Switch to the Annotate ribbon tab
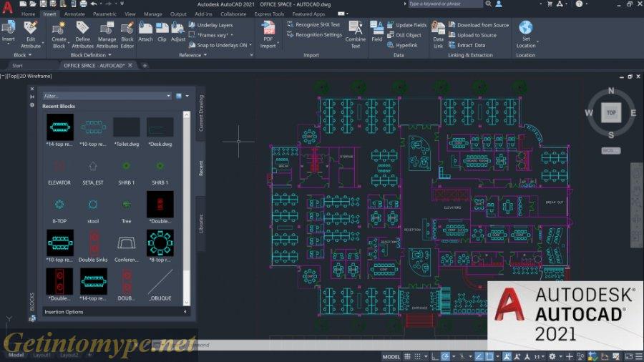Viewport: 644px width, 362px height. click(74, 14)
